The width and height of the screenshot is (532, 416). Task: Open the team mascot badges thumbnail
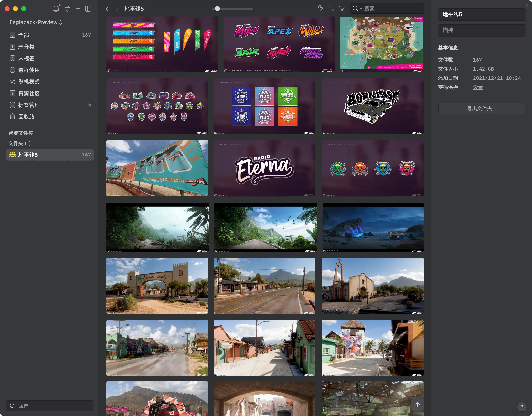point(157,106)
